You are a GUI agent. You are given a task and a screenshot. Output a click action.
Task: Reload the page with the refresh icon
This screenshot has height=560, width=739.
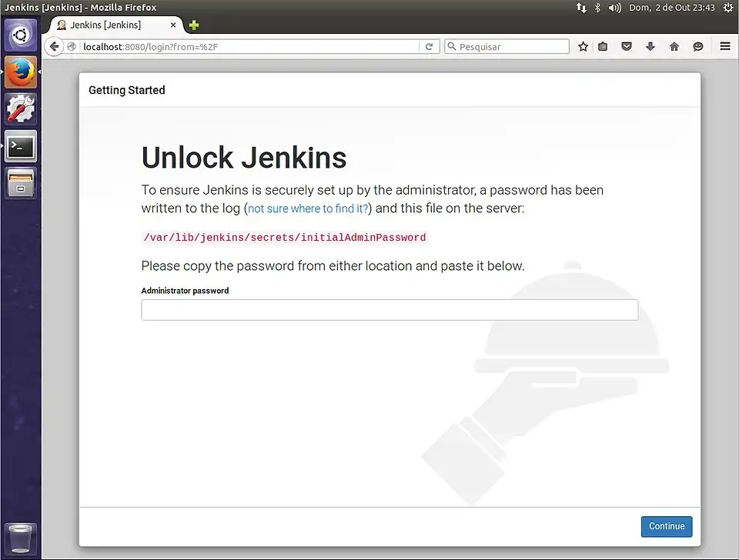coord(430,46)
